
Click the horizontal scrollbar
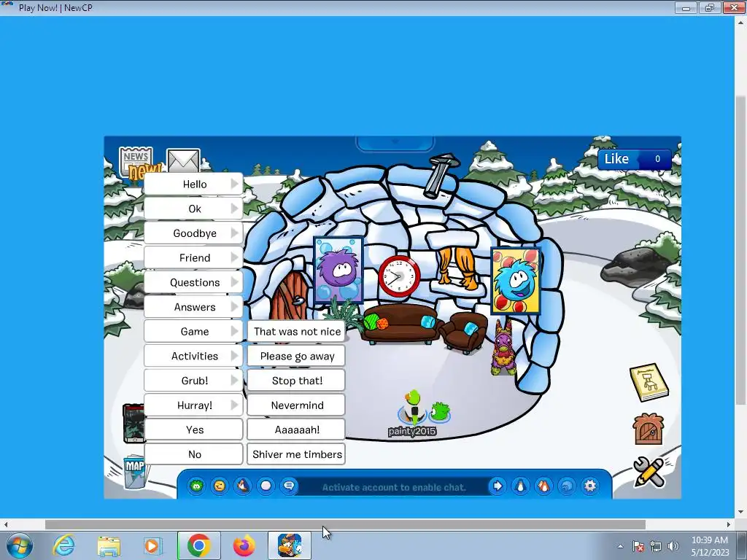345,524
